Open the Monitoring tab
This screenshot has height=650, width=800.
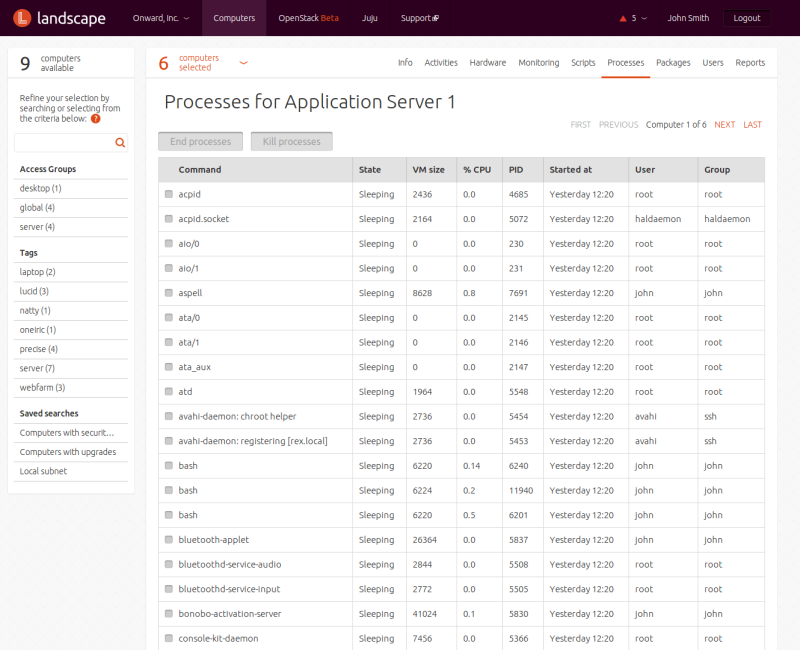pos(538,63)
